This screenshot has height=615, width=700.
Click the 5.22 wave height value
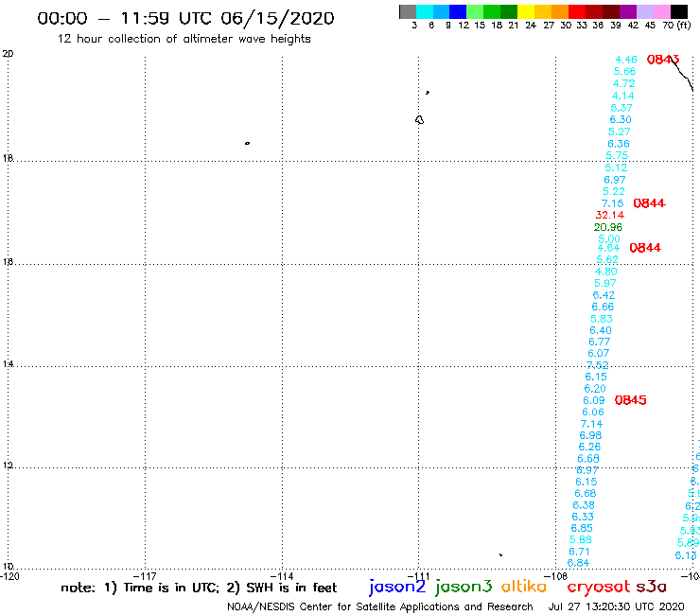tap(614, 192)
